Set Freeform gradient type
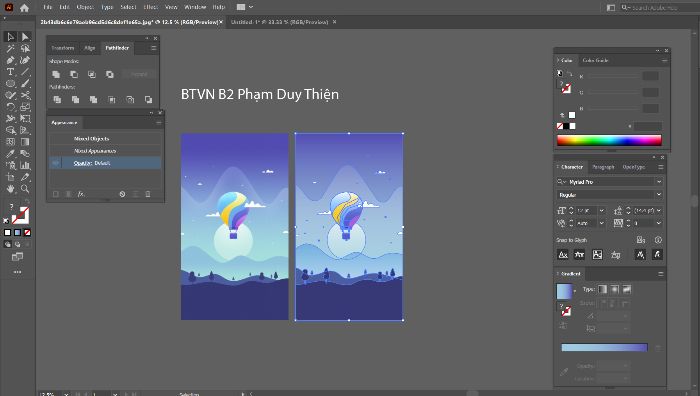 627,289
